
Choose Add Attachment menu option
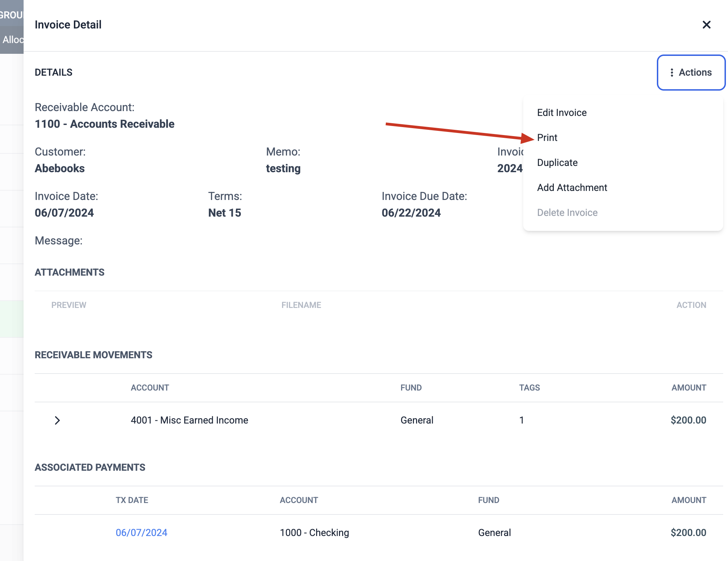tap(572, 187)
